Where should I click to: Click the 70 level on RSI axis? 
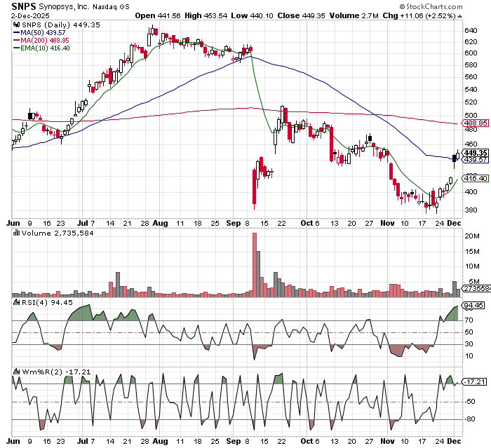click(x=469, y=320)
